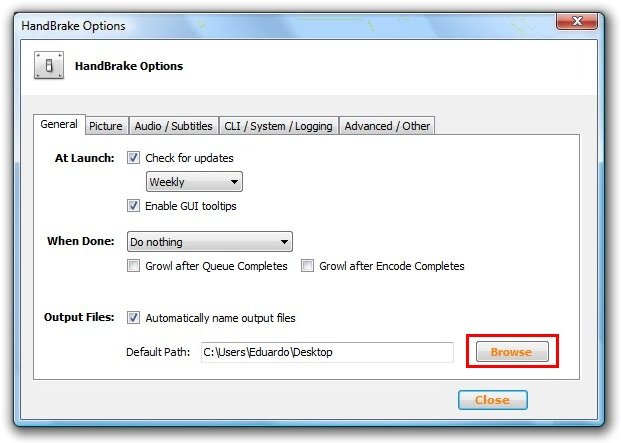The width and height of the screenshot is (621, 443).
Task: Click the Browse button for default path
Action: click(512, 352)
